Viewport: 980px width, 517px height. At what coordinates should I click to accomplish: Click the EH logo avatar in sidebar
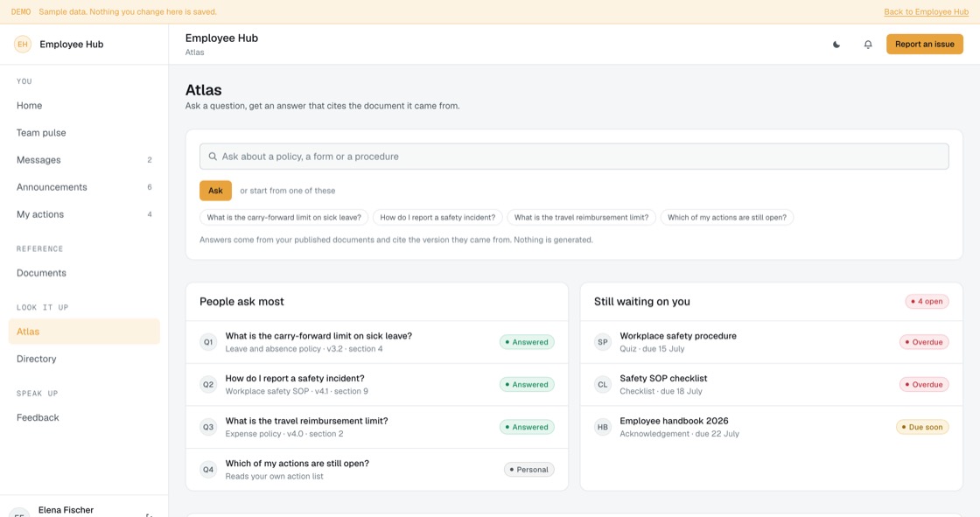(23, 45)
